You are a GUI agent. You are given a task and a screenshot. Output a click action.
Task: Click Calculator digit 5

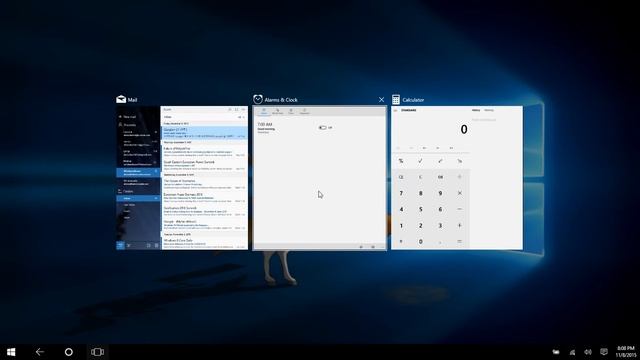(420, 209)
